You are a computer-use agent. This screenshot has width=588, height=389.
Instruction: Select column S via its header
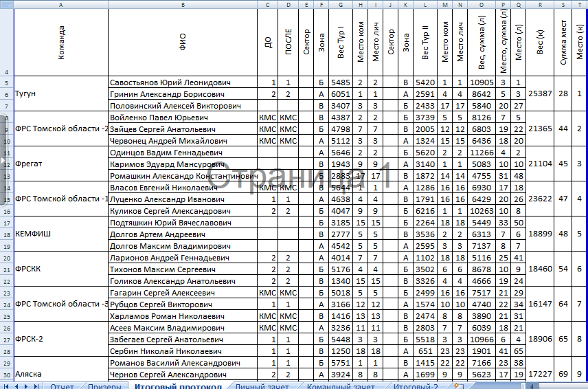coord(563,5)
